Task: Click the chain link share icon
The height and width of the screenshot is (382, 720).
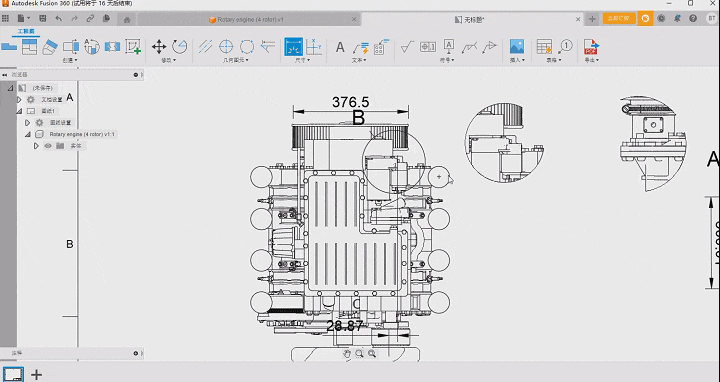Action: tap(90, 19)
